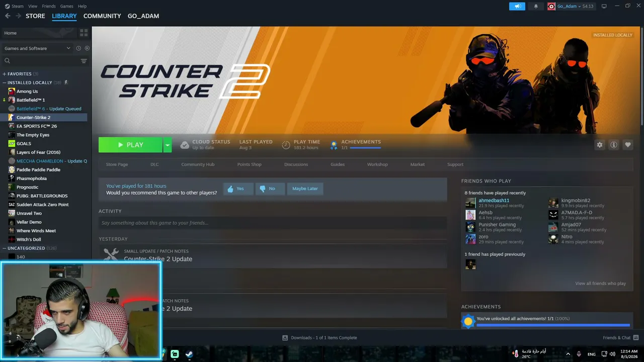Open the Workshop link
This screenshot has width=644, height=362.
point(377,164)
